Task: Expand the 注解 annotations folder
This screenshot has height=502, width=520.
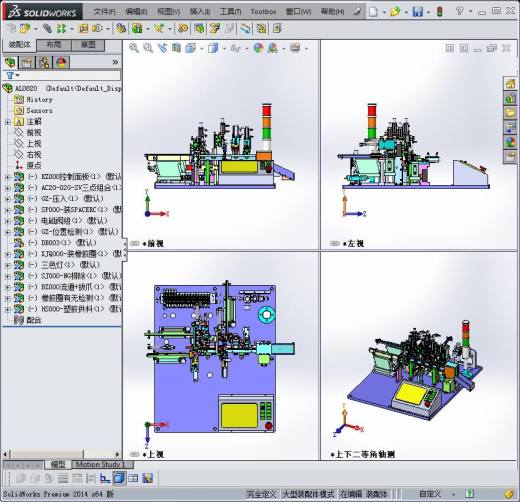Action: (7, 122)
